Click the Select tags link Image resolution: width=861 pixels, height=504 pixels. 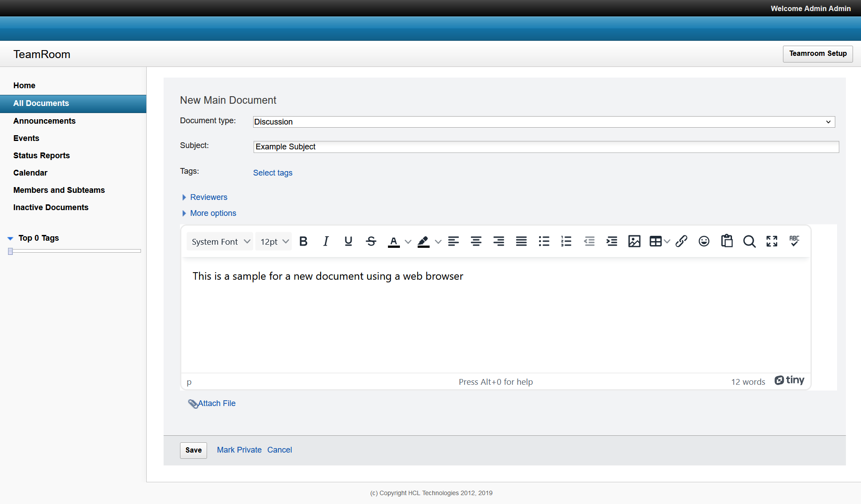pyautogui.click(x=272, y=173)
